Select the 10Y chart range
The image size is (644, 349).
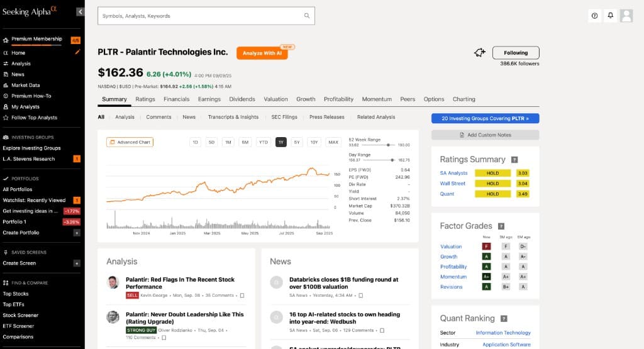314,142
